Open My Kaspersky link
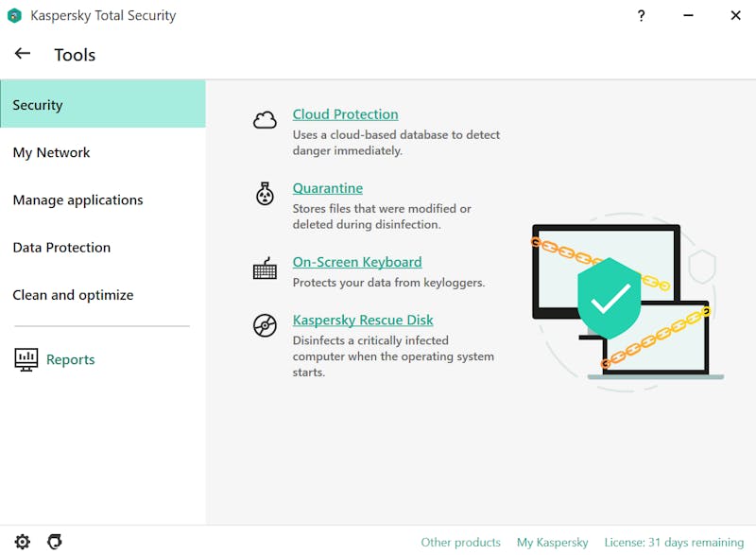Image resolution: width=756 pixels, height=555 pixels. tap(552, 543)
